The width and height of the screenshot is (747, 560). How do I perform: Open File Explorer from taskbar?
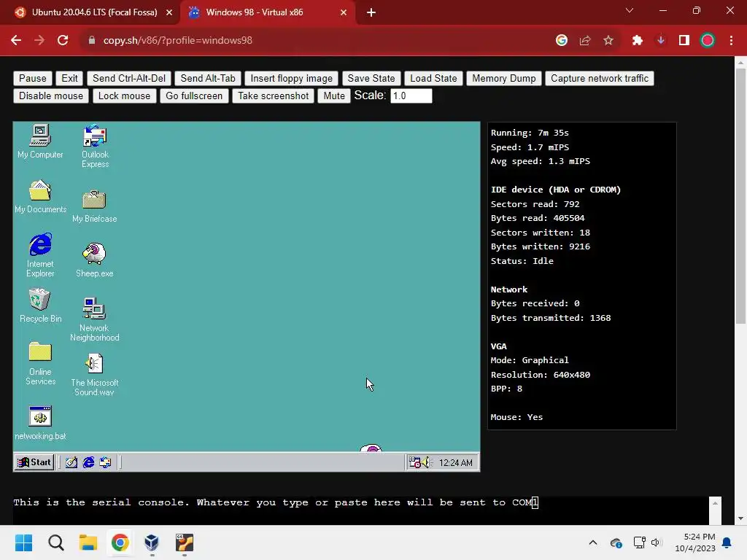point(88,542)
